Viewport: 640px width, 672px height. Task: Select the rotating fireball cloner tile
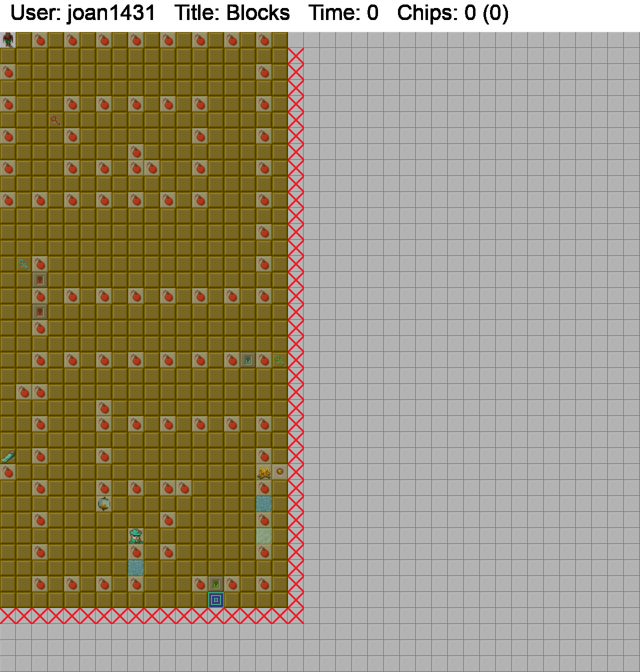coord(104,504)
